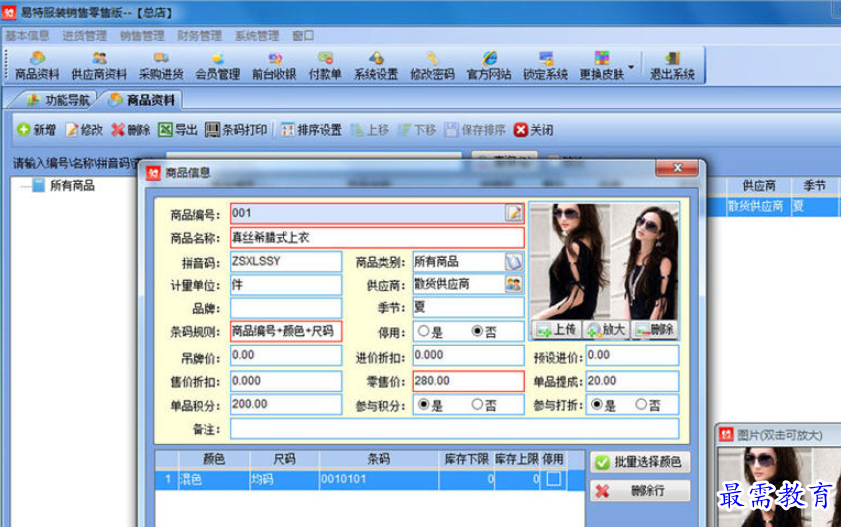Viewport: 841px width, 527px height.
Task: Click the 条码规则 field
Action: (x=286, y=331)
